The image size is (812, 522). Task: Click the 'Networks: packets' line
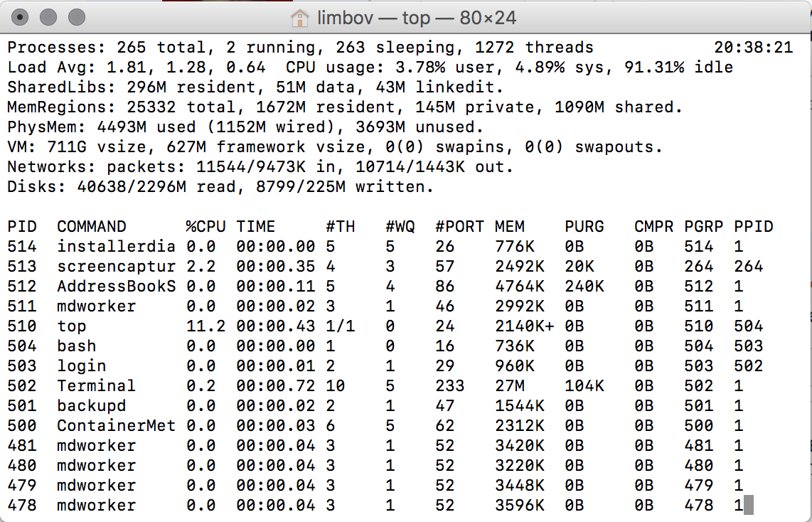coord(260,167)
